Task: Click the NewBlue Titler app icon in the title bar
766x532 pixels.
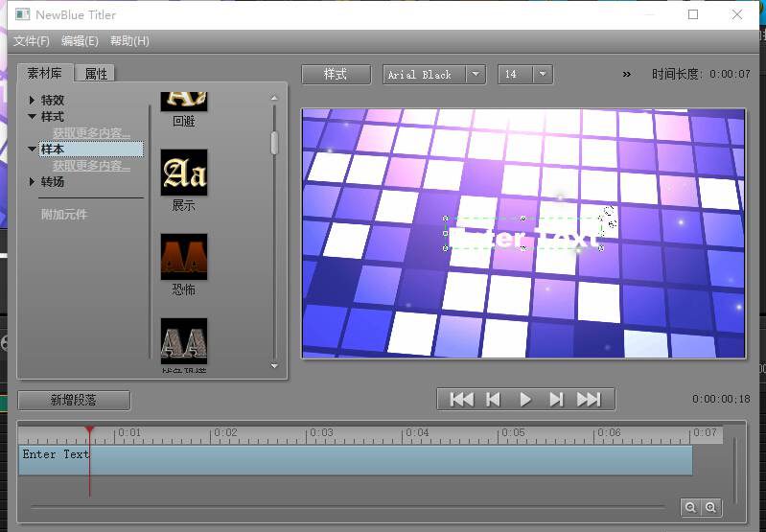Action: coord(22,14)
